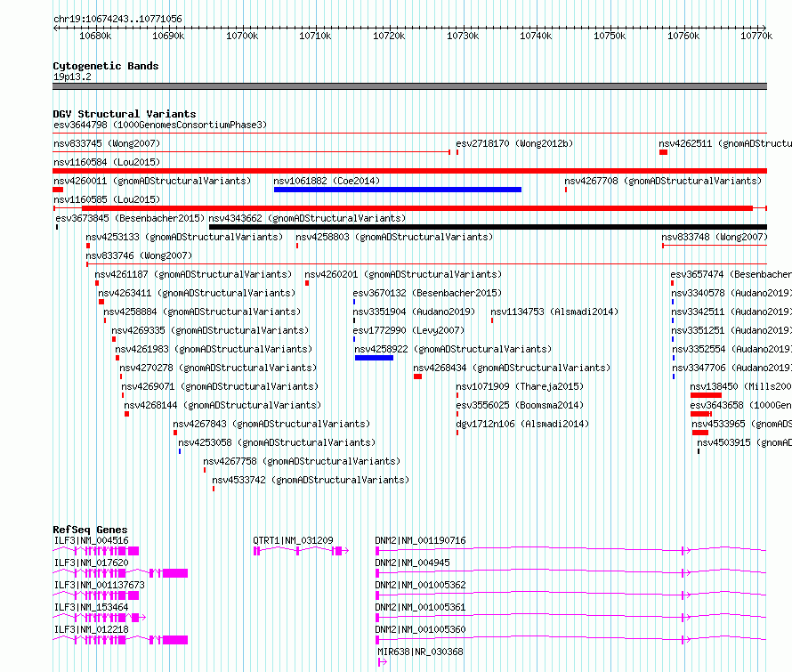Click nsv3351904 (Audano2019) label

pos(414,312)
